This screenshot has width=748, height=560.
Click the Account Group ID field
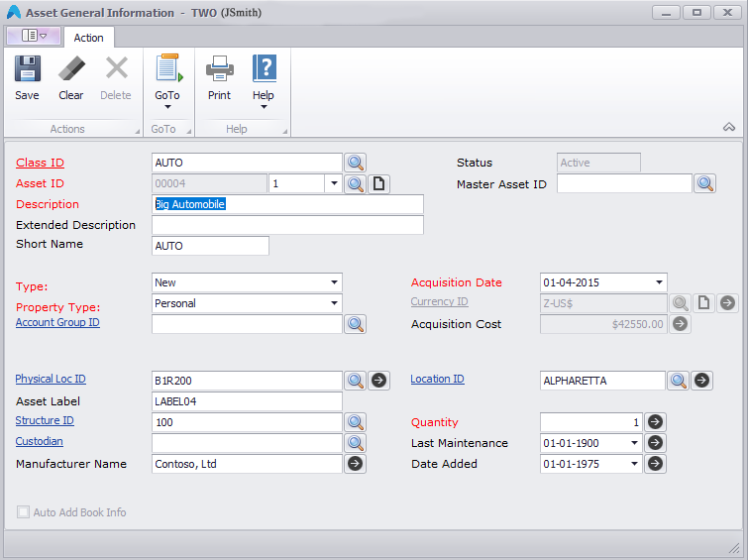(x=247, y=324)
